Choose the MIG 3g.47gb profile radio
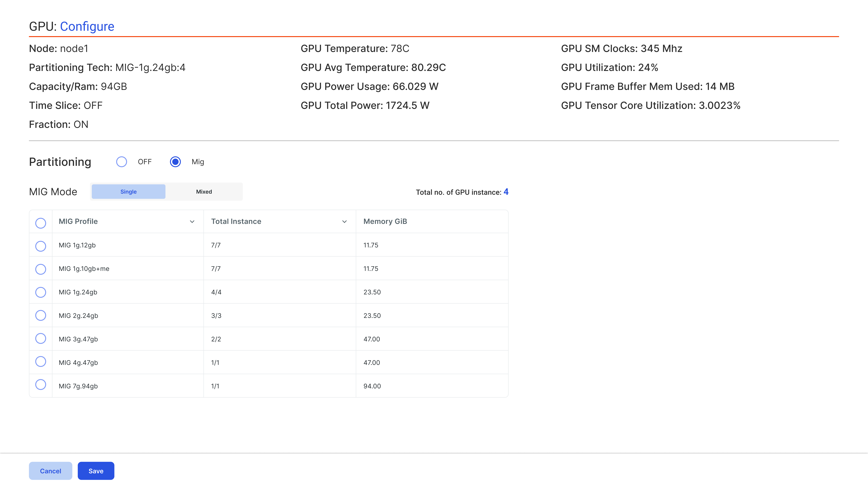The image size is (868, 488). 41,338
